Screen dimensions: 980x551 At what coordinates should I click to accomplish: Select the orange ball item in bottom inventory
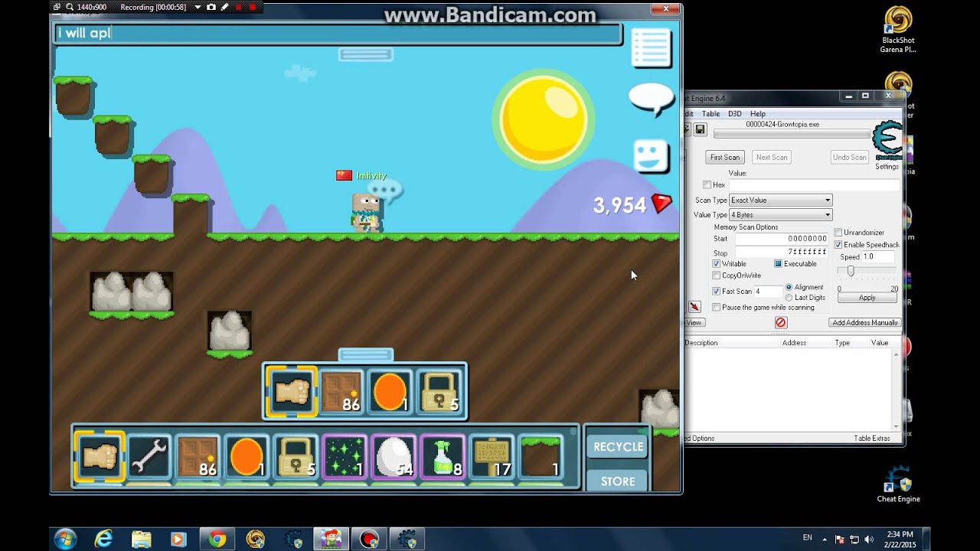pos(247,457)
